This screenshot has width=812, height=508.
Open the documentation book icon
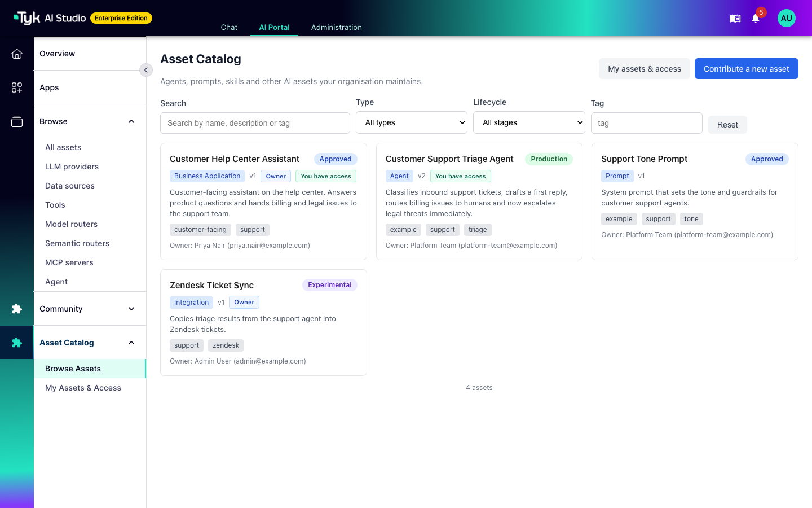click(735, 19)
